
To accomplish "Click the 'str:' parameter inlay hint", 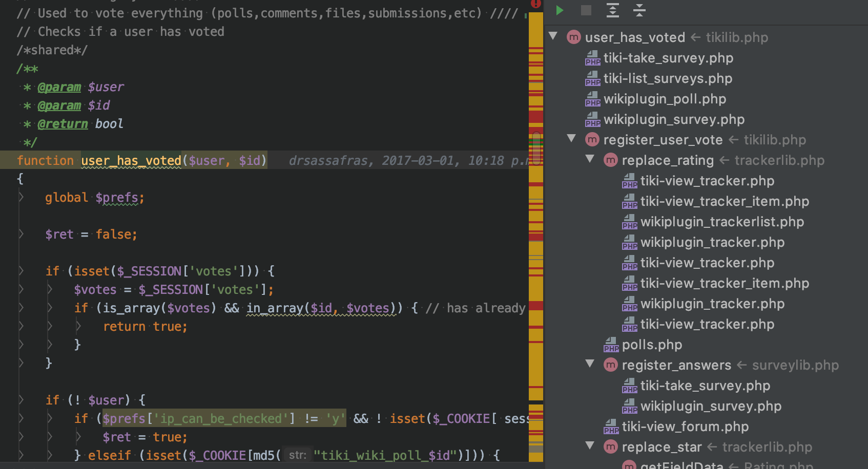I will 297,455.
